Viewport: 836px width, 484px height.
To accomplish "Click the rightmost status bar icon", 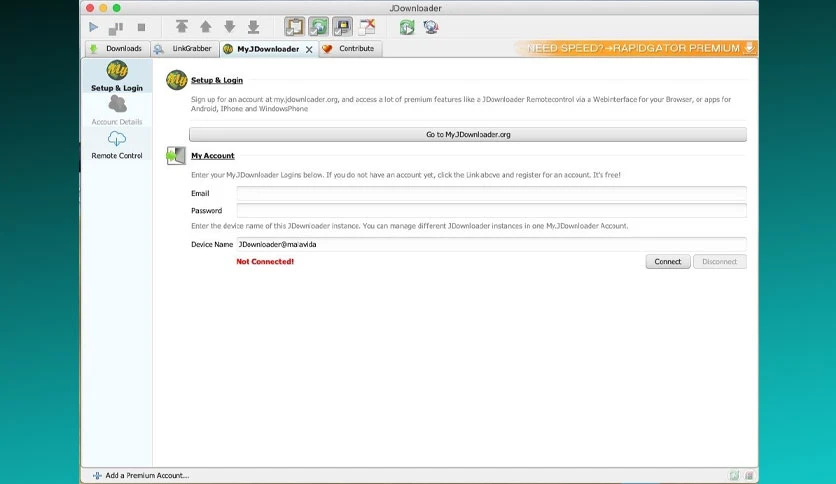I will pyautogui.click(x=749, y=475).
